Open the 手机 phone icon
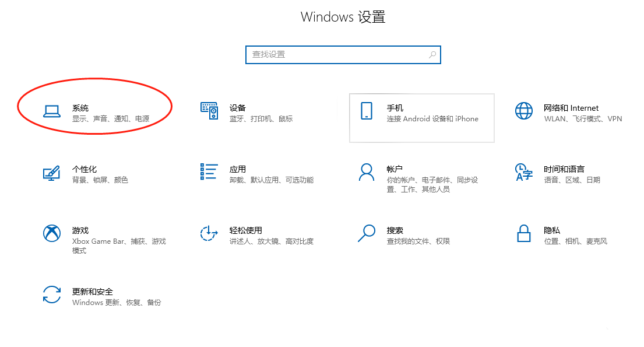644x347 pixels. (x=367, y=111)
